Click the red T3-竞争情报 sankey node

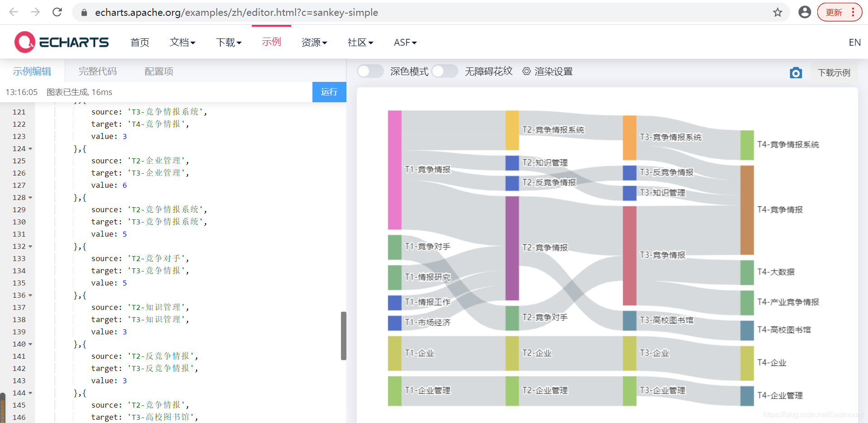(x=629, y=256)
